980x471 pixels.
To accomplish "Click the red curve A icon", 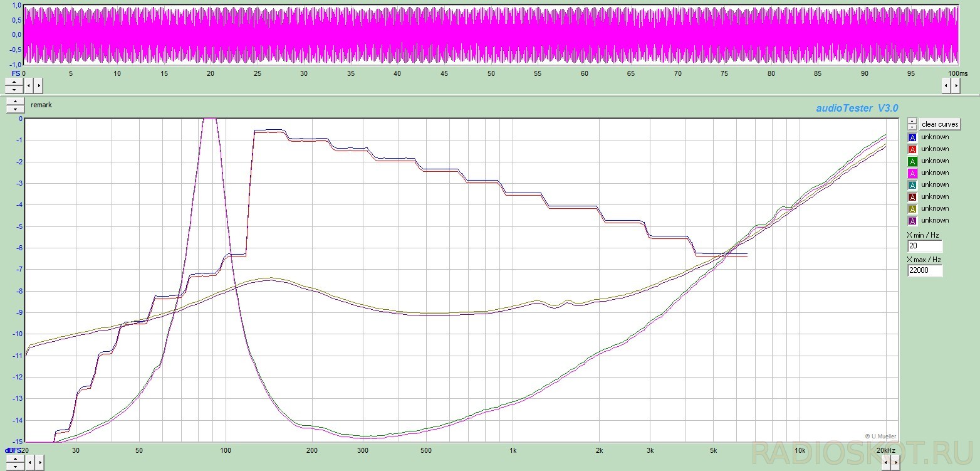I will point(912,149).
